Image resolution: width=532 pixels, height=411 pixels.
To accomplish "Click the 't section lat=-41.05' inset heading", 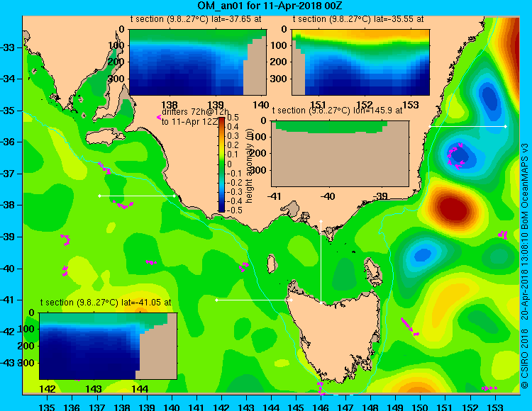I will [106, 303].
